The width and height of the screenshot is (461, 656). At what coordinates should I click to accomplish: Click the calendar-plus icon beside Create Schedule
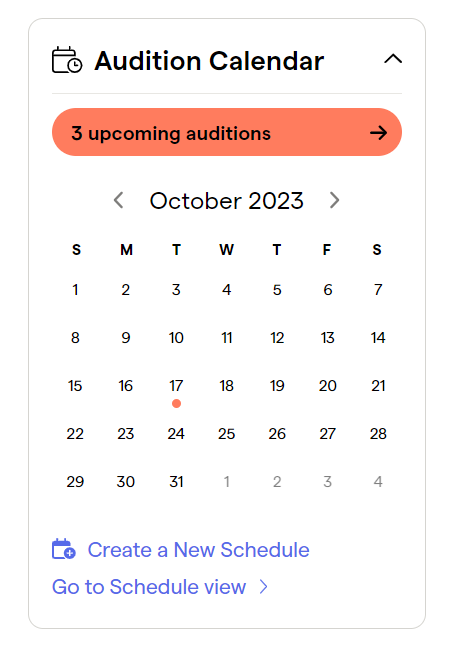coord(64,549)
